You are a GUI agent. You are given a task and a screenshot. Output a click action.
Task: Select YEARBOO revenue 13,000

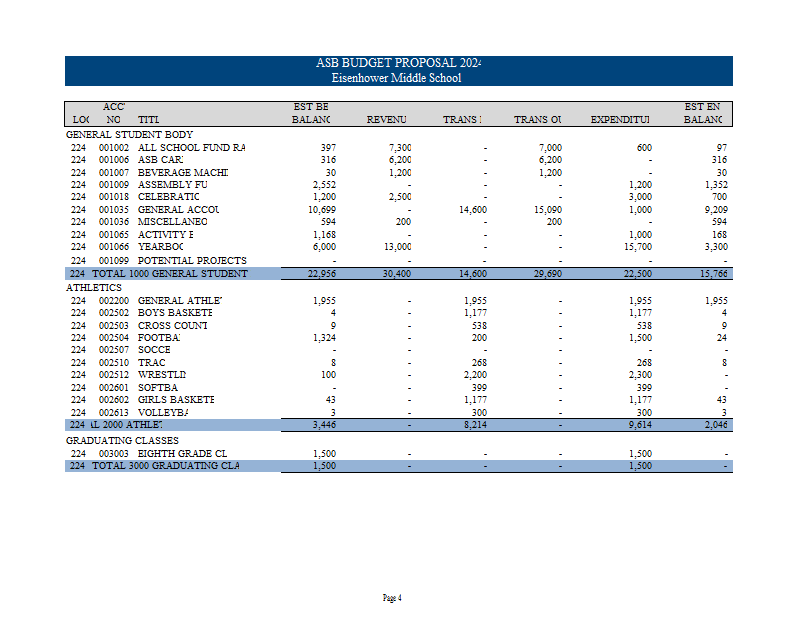(x=397, y=247)
